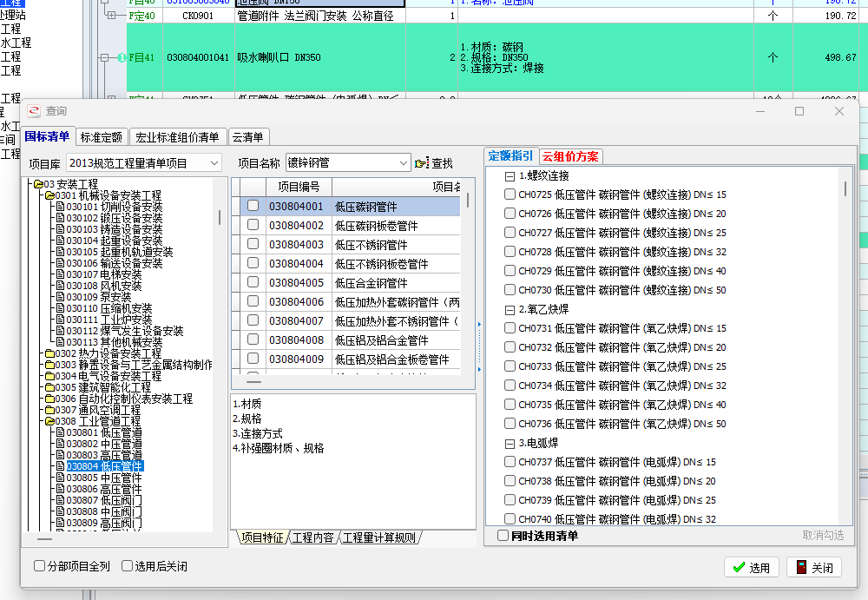Open the 项目名称 combo box dropdown arrow
Viewport: 868px width, 600px height.
[403, 163]
